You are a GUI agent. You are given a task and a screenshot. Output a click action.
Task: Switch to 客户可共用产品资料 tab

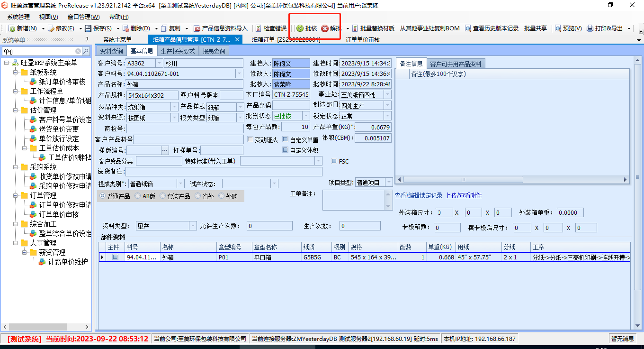point(456,64)
